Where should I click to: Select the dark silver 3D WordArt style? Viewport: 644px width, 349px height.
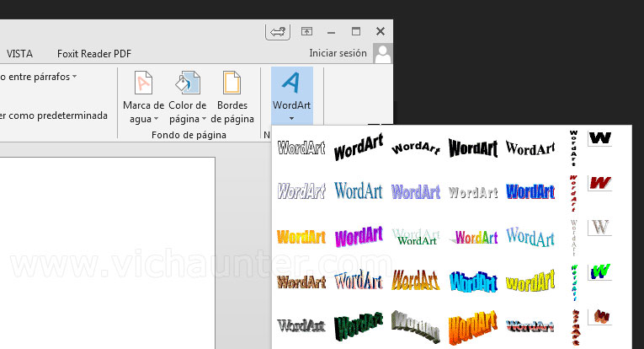tap(301, 326)
